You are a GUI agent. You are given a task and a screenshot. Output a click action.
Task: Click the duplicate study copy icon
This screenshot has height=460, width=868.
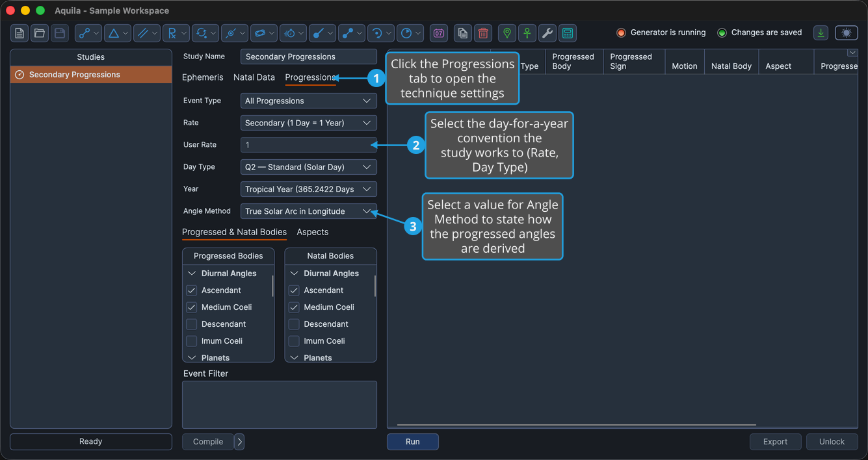coord(462,33)
